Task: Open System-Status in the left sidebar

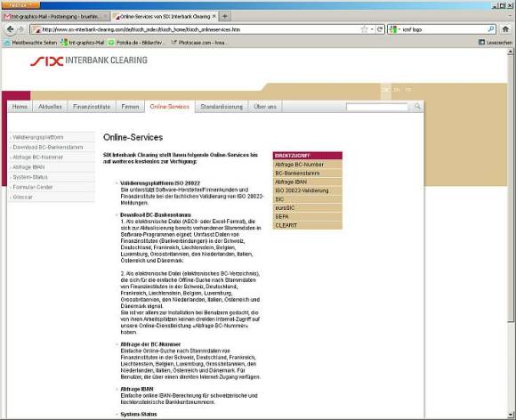Action: coord(52,177)
